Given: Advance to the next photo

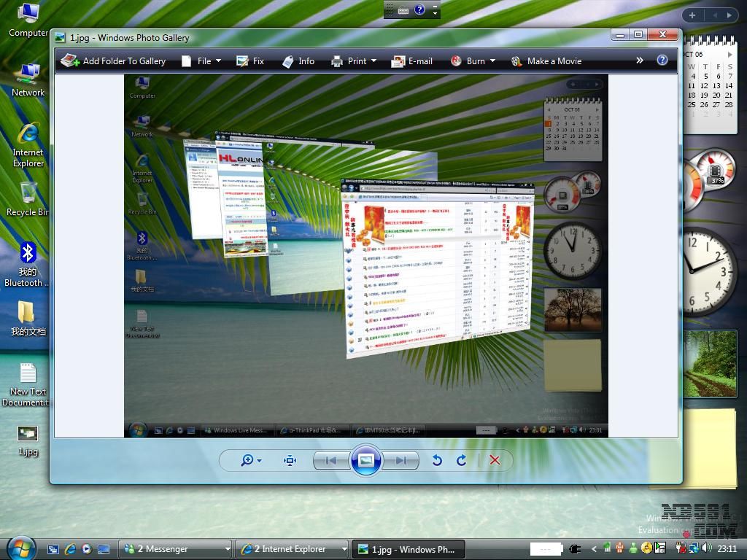Looking at the screenshot, I should coord(400,460).
